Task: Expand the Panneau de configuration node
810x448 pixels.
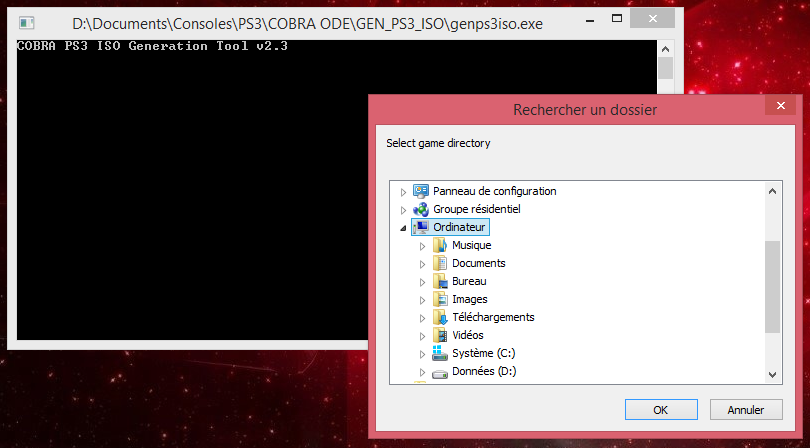Action: point(403,192)
